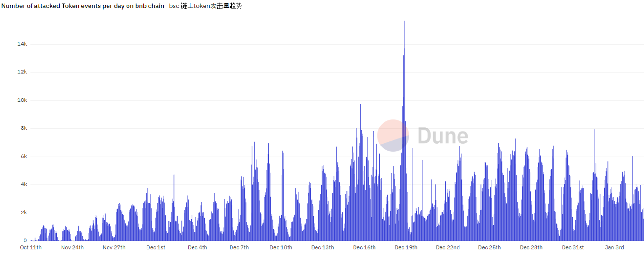This screenshot has width=644, height=264.
Task: Click the '8k' y-axis label
Action: tap(24, 128)
